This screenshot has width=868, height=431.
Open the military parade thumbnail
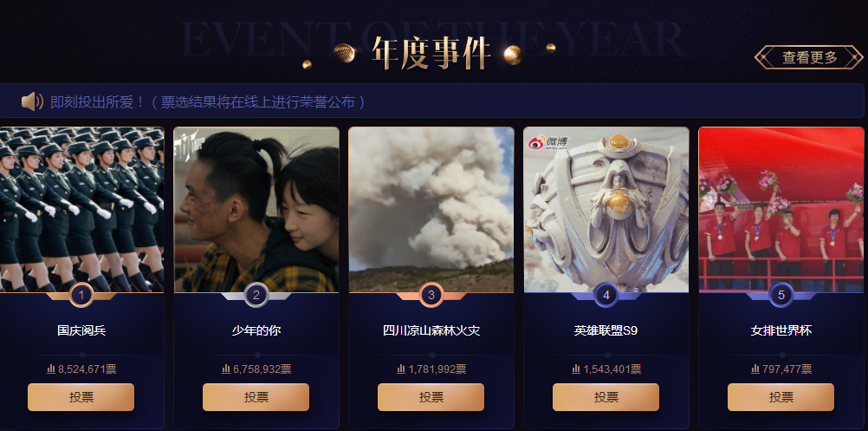tap(81, 209)
